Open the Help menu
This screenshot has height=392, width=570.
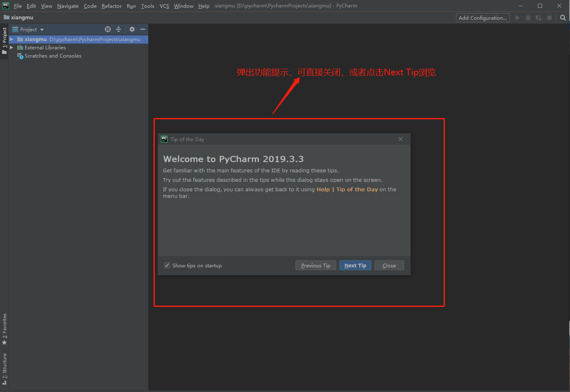pyautogui.click(x=204, y=6)
